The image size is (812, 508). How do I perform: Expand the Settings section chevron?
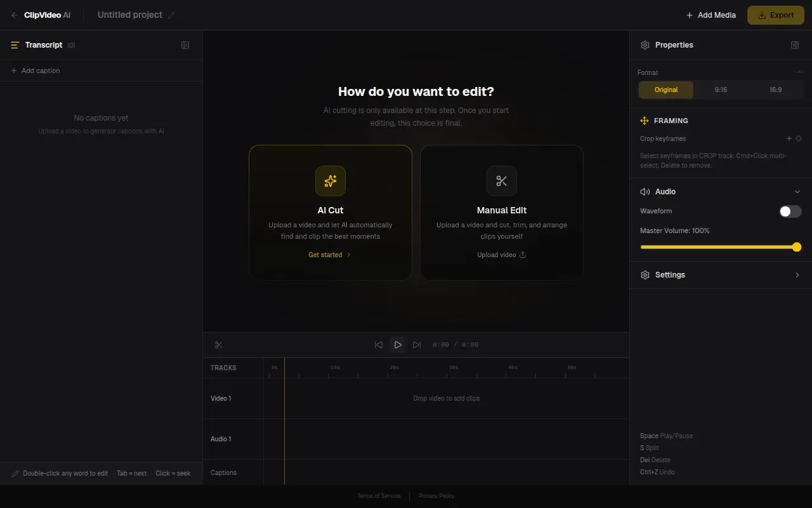tap(797, 275)
